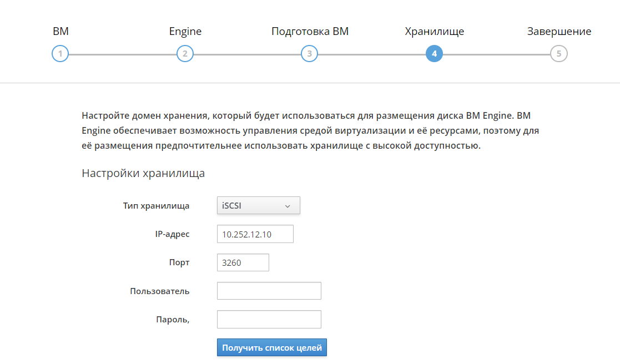Jump to step 5 circle

[x=559, y=54]
